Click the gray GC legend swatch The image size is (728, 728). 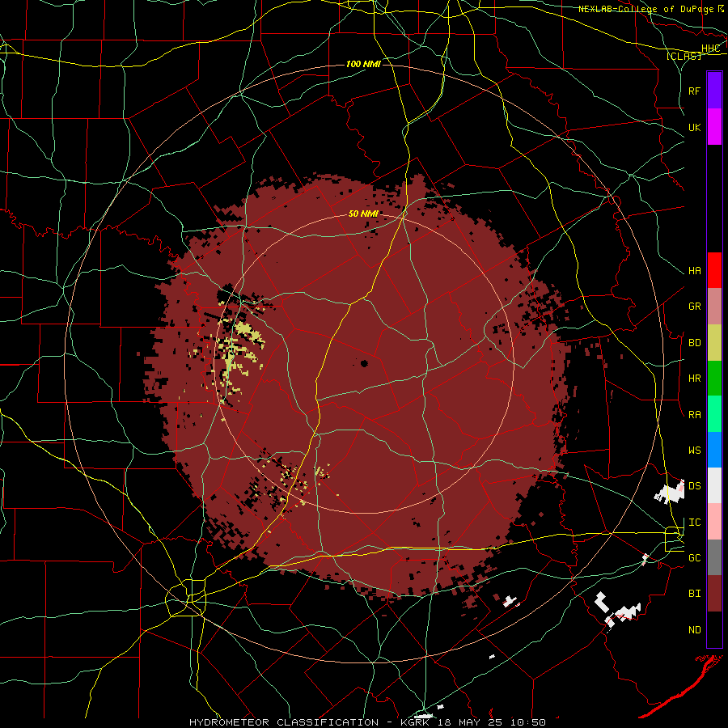click(x=714, y=557)
